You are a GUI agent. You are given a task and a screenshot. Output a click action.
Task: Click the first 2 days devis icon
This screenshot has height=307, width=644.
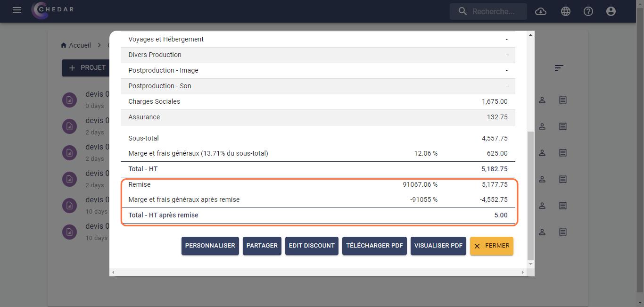[70, 126]
